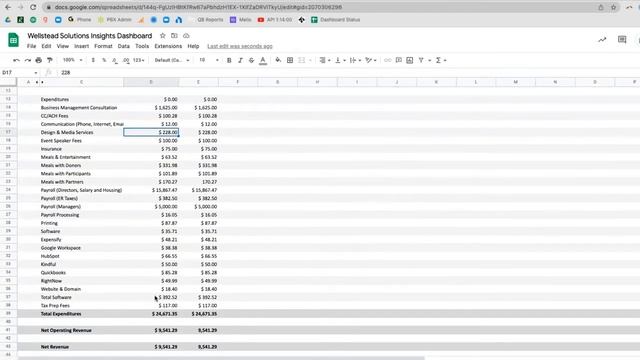
Task: Open the Name box dropdown arrow
Action: pos(36,73)
